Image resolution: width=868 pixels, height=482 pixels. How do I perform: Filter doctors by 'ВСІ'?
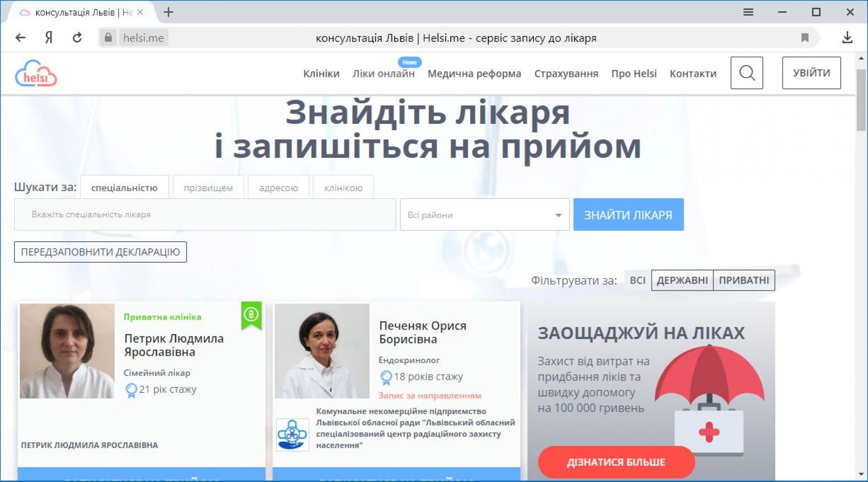tap(637, 280)
